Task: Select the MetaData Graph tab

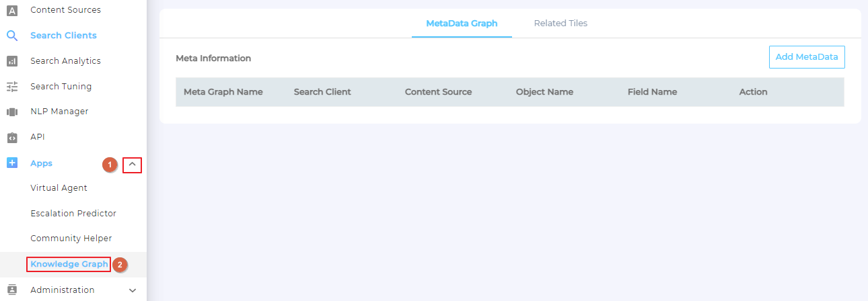Action: (462, 24)
